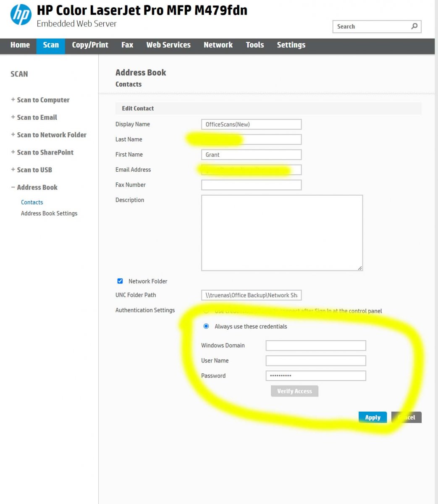Expand Scan to Computer section
The image size is (438, 504).
(x=40, y=100)
